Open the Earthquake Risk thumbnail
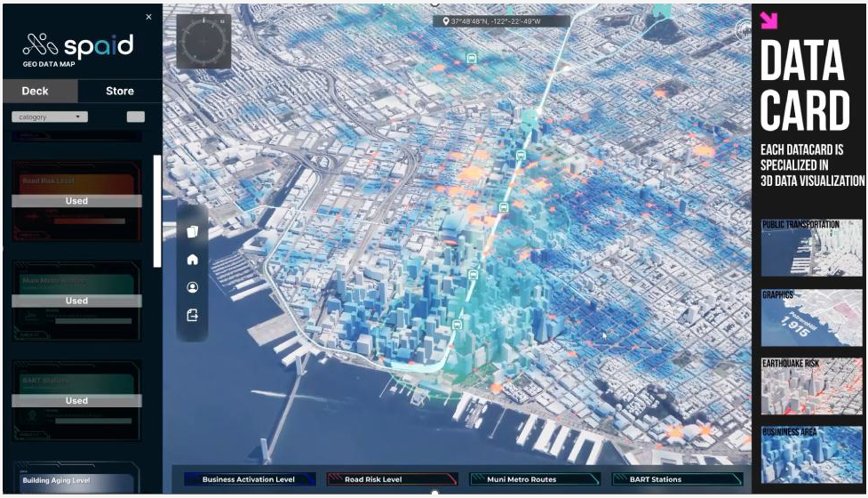Image resolution: width=868 pixels, height=498 pixels. tap(812, 386)
